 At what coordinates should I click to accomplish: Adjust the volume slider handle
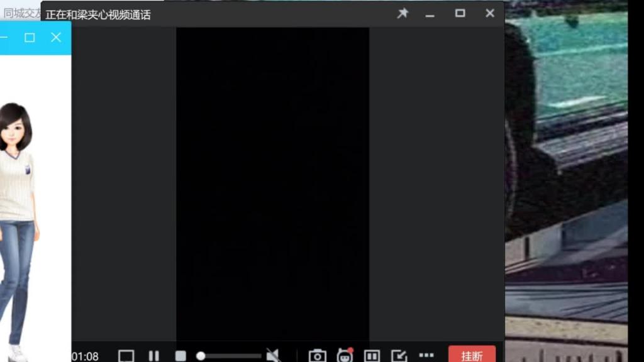click(x=201, y=356)
